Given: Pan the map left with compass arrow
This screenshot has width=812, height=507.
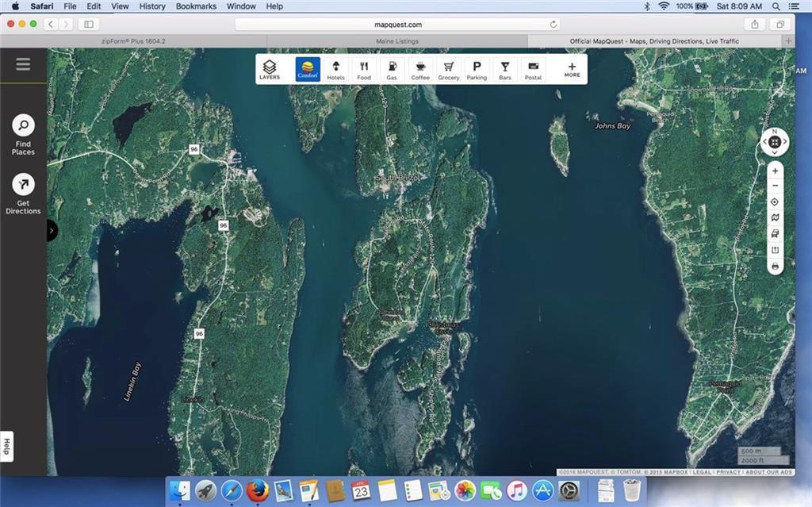Looking at the screenshot, I should [x=765, y=141].
